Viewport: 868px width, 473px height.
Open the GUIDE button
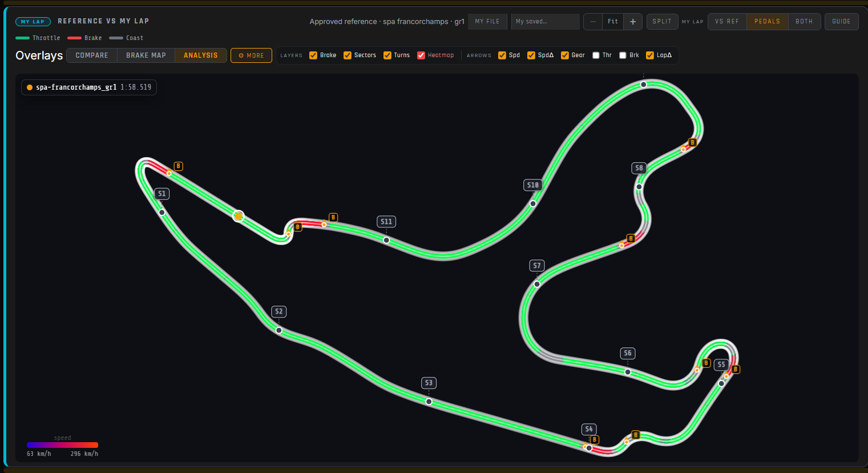click(x=841, y=22)
